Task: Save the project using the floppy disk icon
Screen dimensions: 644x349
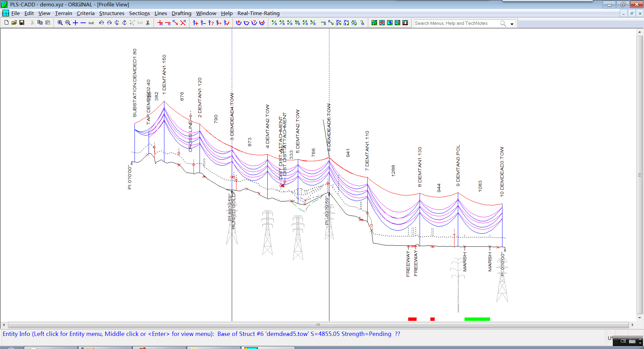Action: click(22, 23)
